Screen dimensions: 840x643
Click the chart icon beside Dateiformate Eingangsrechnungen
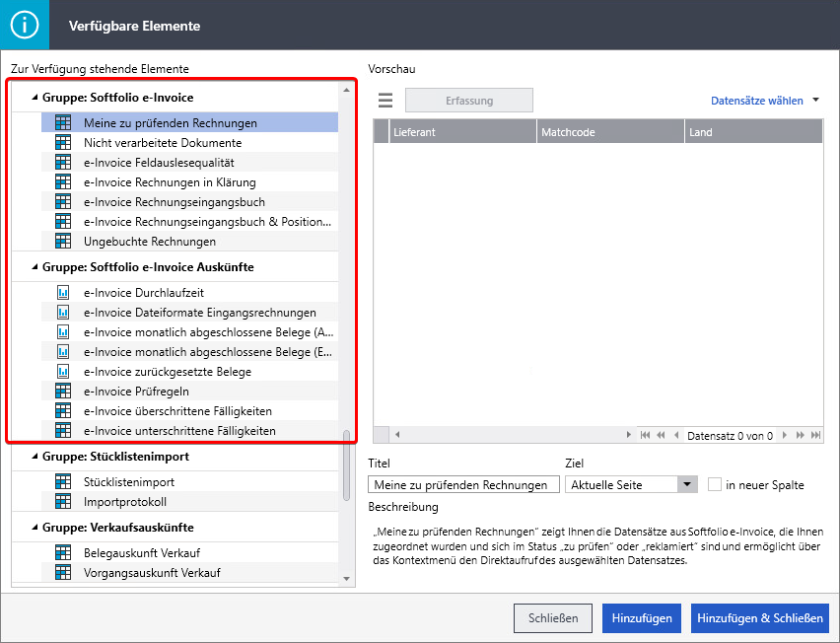click(x=63, y=313)
